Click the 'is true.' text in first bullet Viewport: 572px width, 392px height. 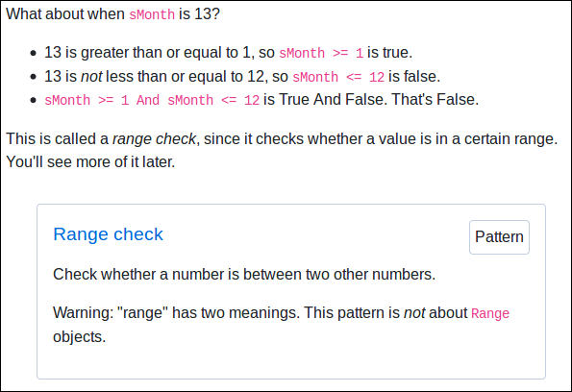389,53
